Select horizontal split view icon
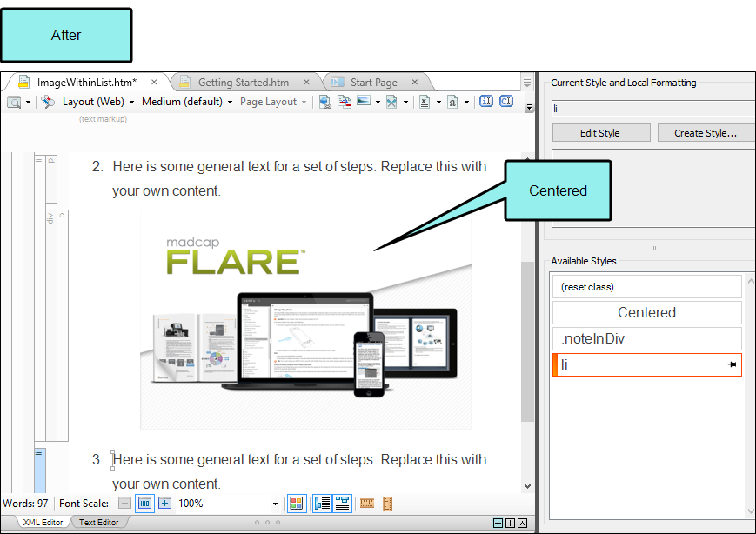The image size is (756, 534). pyautogui.click(x=498, y=523)
